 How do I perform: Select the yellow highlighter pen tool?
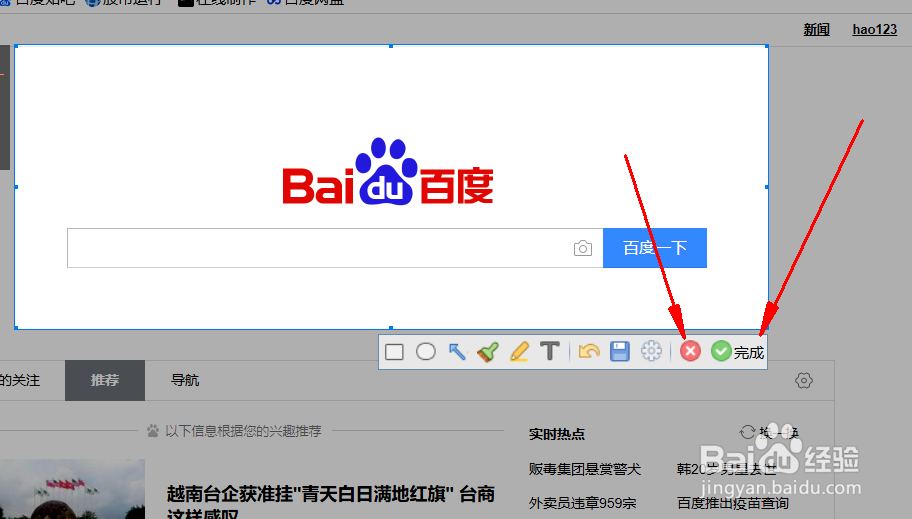[519, 351]
